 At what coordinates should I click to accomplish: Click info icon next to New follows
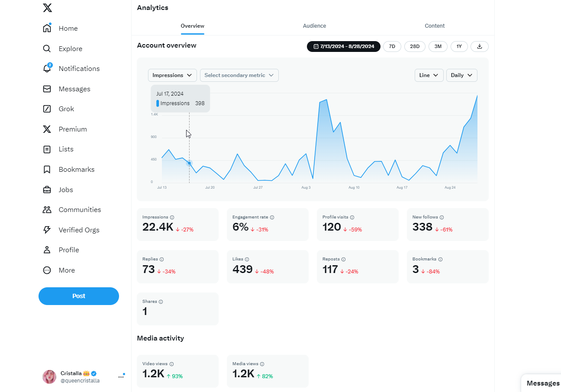442,217
